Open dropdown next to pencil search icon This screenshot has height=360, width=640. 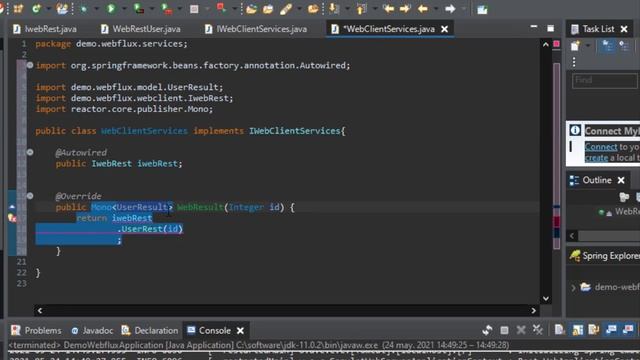pos(299,9)
